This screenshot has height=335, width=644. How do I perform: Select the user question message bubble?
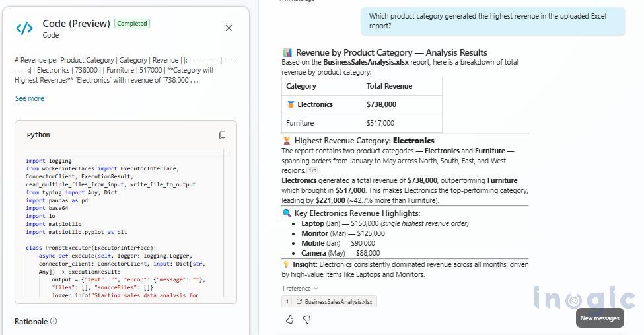[x=493, y=21]
